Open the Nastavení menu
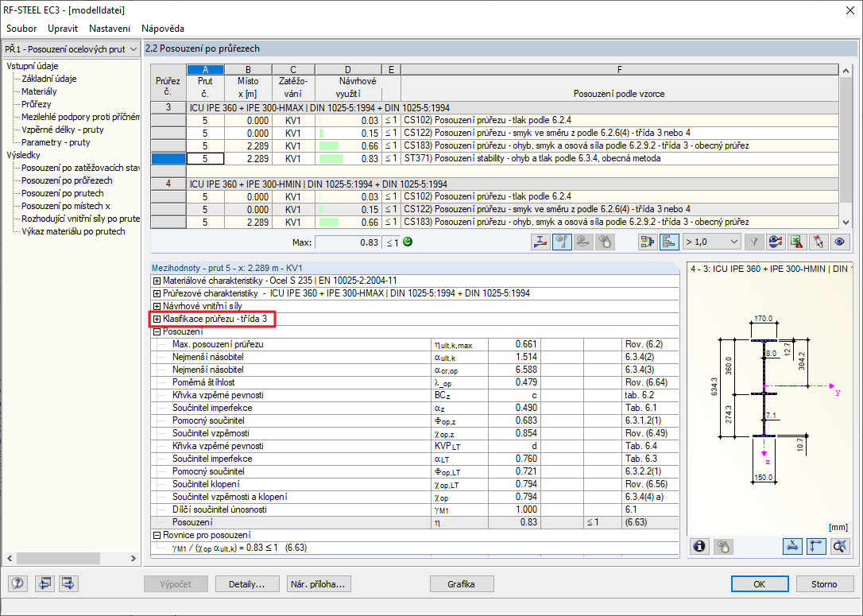 pyautogui.click(x=110, y=29)
